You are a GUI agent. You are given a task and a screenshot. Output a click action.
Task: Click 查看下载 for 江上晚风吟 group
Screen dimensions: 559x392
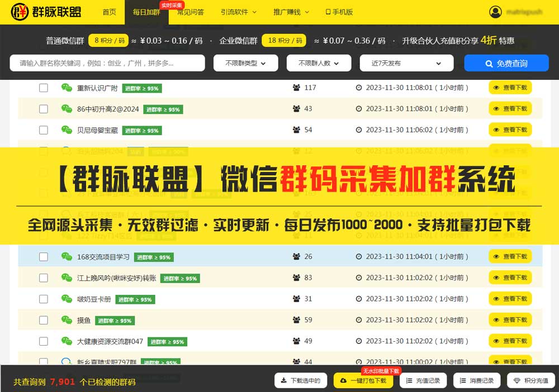[510, 278]
